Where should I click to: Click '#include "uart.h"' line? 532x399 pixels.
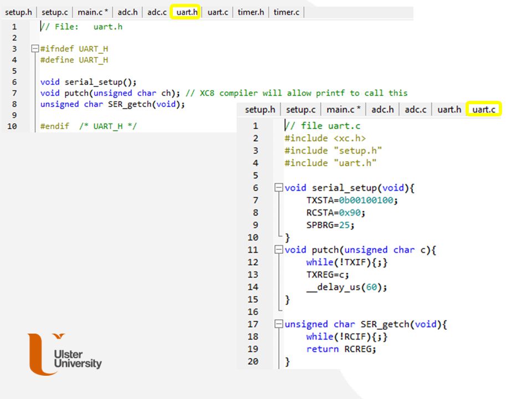[330, 163]
